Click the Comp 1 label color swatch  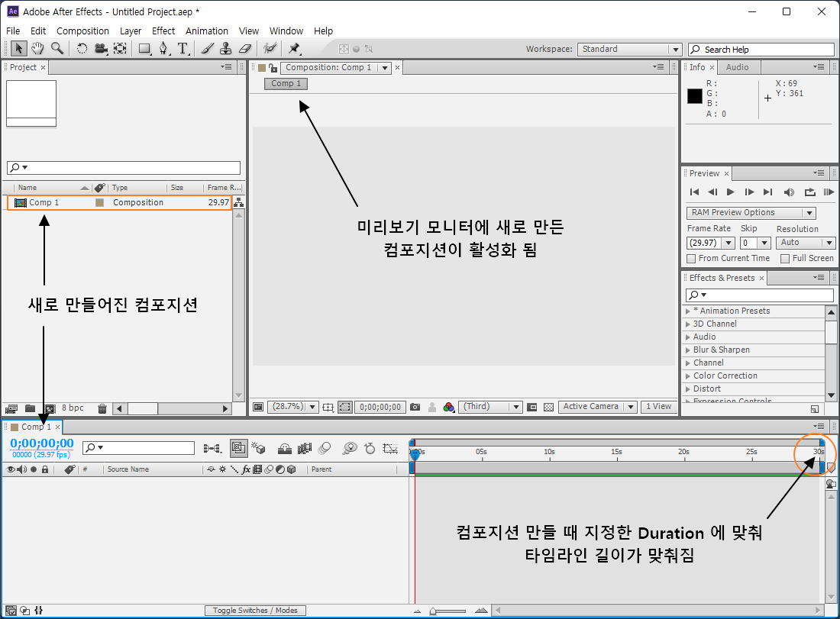pyautogui.click(x=99, y=202)
